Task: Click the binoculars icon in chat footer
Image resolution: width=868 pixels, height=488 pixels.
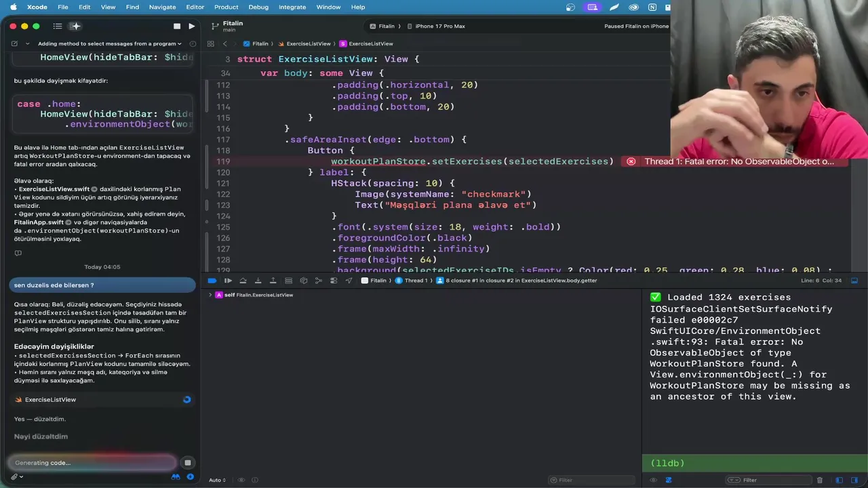Action: pos(176,477)
